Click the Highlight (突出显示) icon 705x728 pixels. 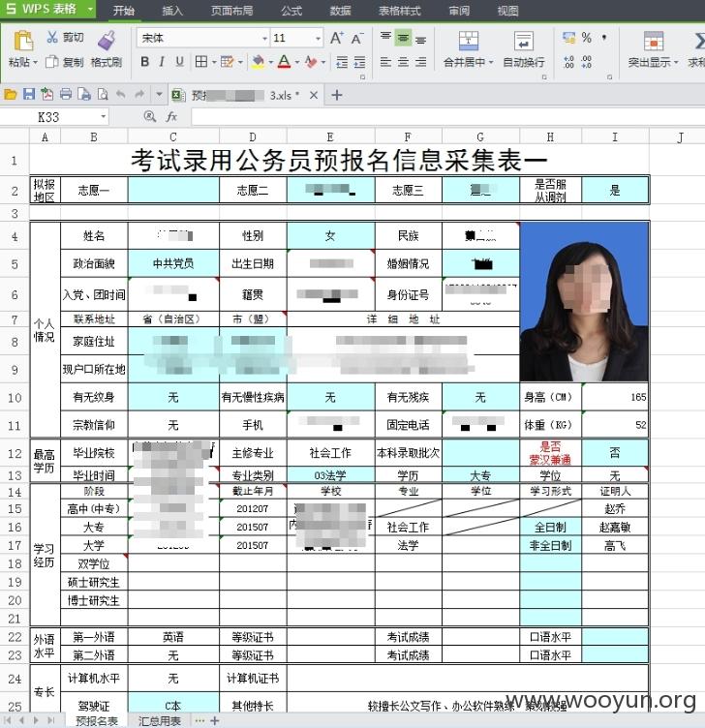(x=654, y=41)
